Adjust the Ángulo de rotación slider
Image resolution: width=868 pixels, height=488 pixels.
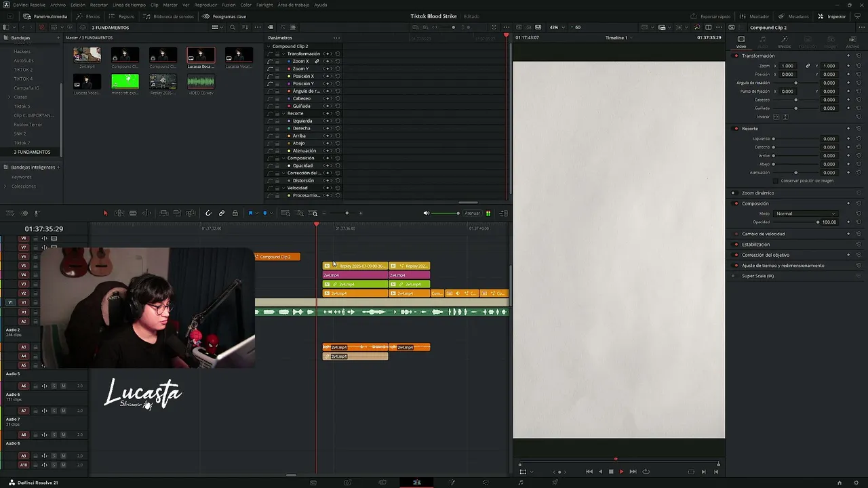pyautogui.click(x=795, y=83)
